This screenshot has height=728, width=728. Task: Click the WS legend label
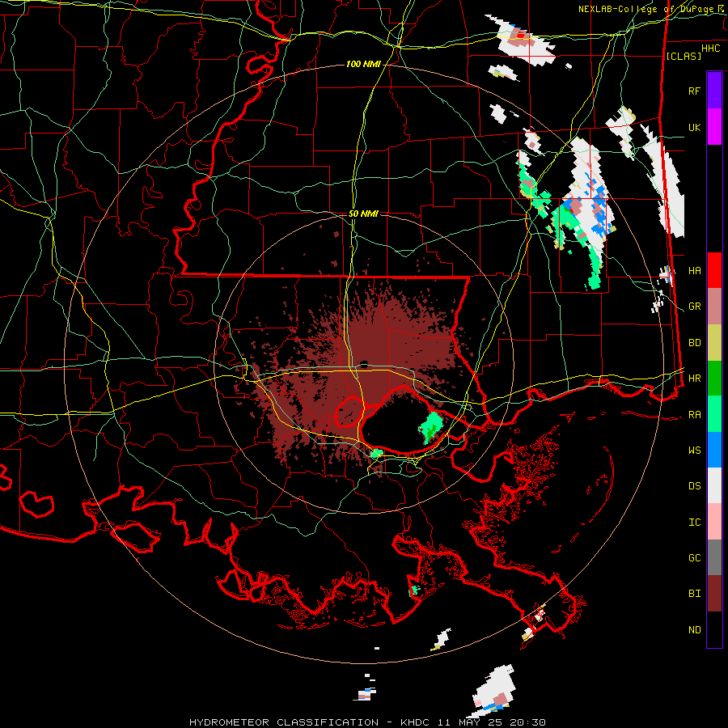(x=694, y=451)
